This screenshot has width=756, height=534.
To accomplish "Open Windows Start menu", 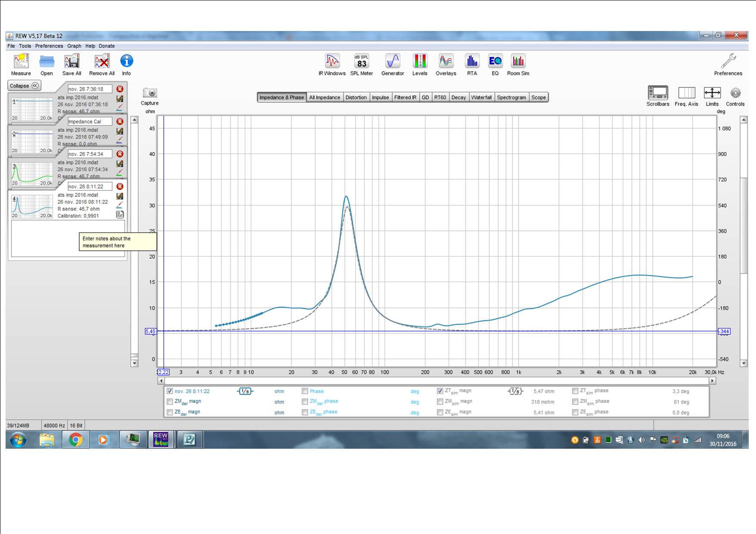I will [18, 440].
